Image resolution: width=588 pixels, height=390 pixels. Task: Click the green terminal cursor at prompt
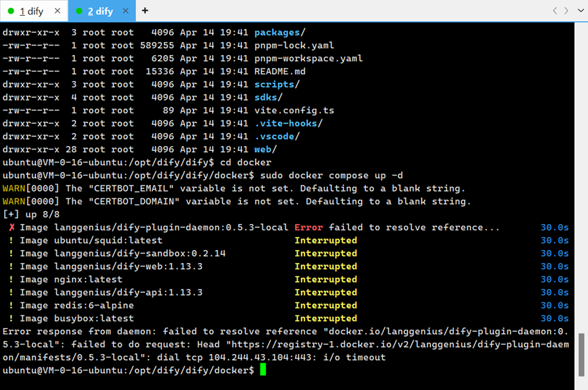263,370
